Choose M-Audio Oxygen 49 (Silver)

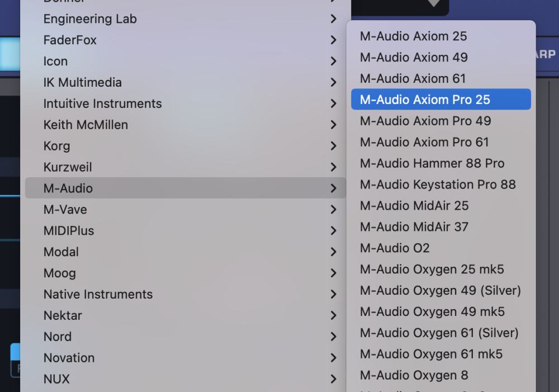click(x=440, y=291)
